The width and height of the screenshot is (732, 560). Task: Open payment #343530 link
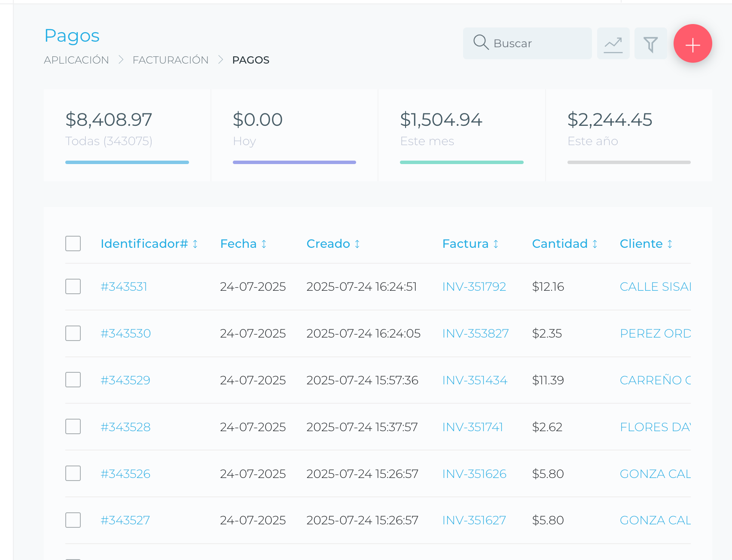tap(125, 333)
